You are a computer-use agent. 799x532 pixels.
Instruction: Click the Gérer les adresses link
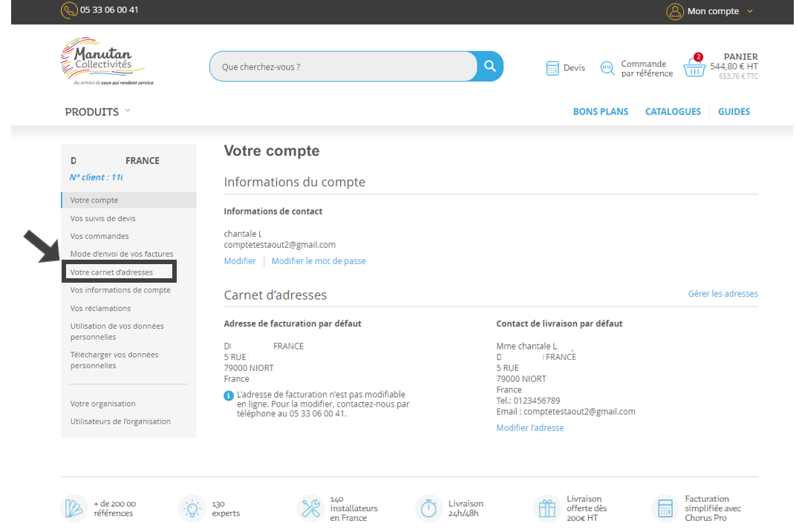coord(723,294)
